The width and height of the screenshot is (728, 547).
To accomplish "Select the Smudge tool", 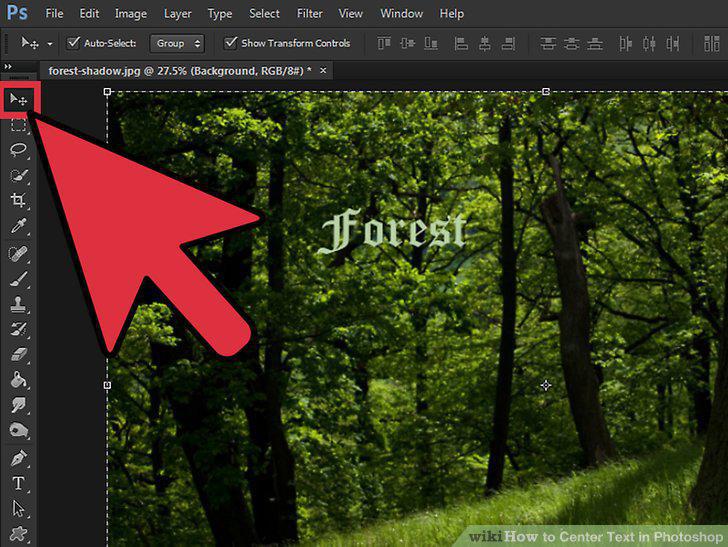I will [19, 405].
